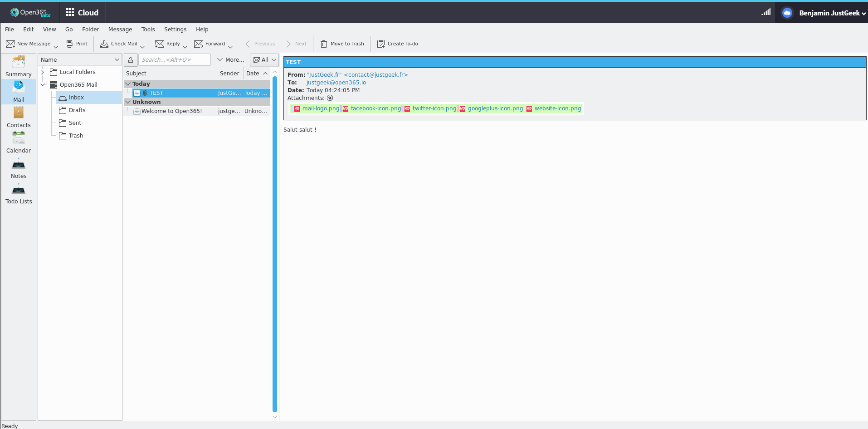Click the sender contact@justgeek.fr address
This screenshot has height=429, width=868.
coord(357,75)
